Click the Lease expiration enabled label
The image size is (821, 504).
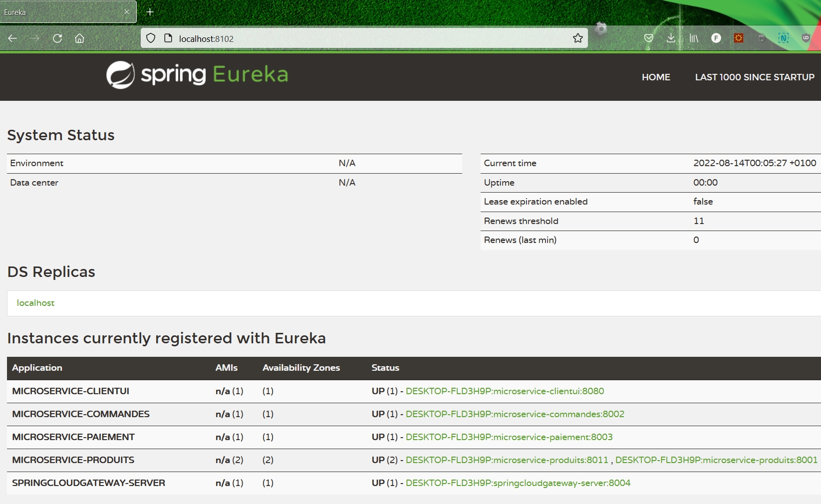point(536,202)
